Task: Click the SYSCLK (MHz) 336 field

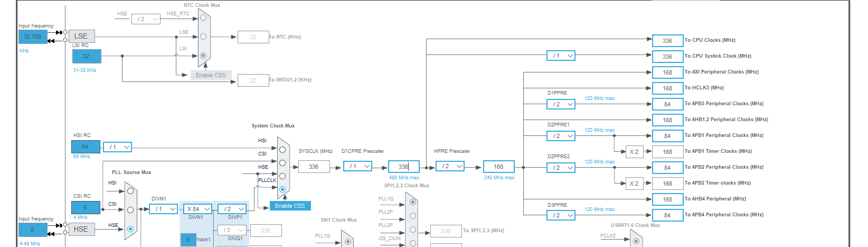Action: tap(314, 167)
